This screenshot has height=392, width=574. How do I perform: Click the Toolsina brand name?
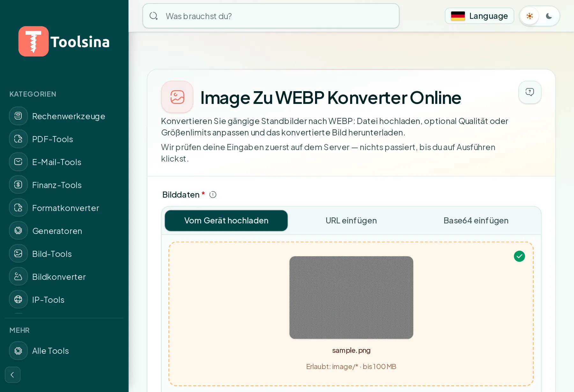point(80,42)
